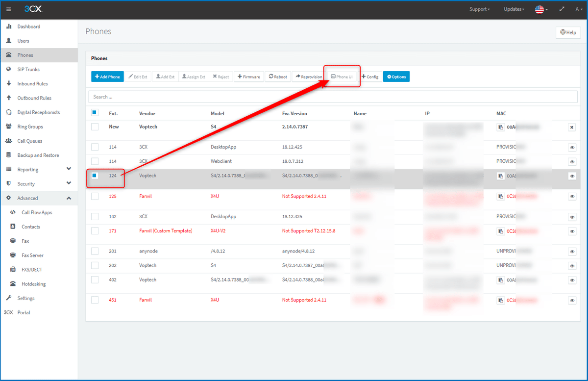This screenshot has height=381, width=588.
Task: Check the 114 DesktopApp row checkbox
Action: pos(95,147)
